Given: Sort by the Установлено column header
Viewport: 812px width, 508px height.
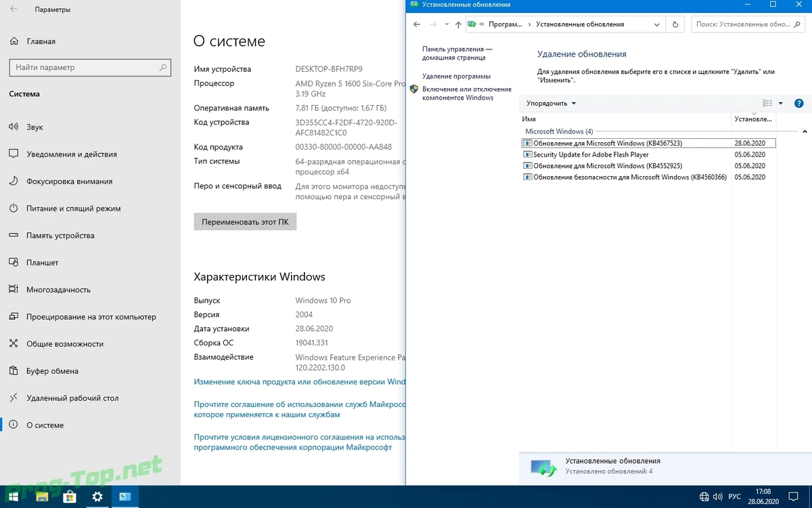Looking at the screenshot, I should point(753,119).
